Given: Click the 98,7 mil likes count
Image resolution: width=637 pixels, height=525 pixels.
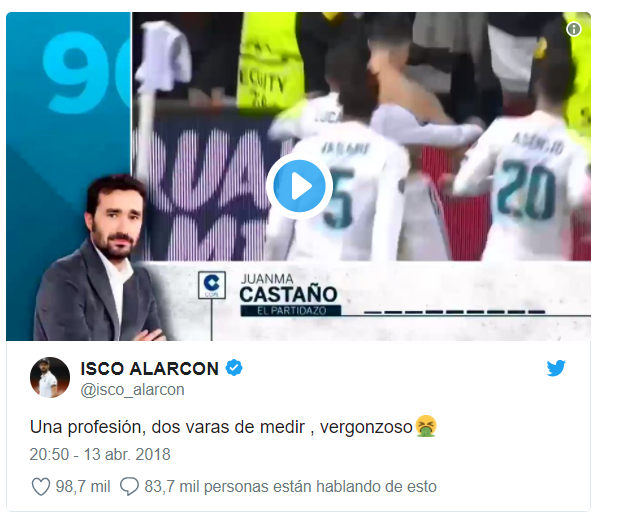Looking at the screenshot, I should (x=83, y=486).
